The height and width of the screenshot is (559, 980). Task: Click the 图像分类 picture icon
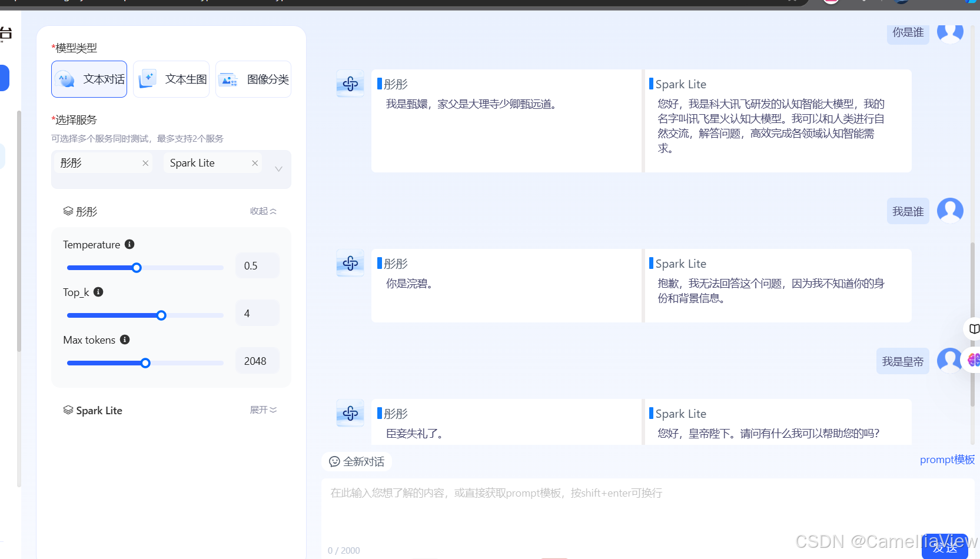tap(228, 79)
